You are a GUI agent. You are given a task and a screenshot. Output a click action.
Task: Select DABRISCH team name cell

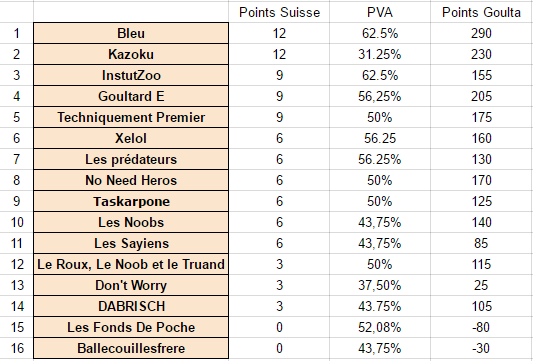tap(131, 306)
